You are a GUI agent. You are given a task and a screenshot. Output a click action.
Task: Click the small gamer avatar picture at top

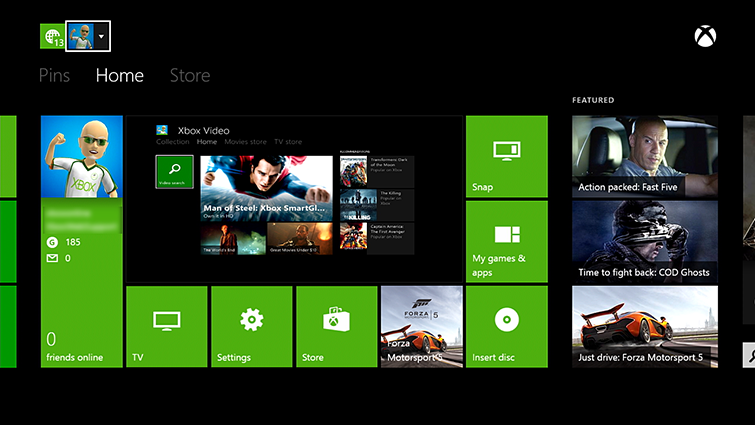80,36
